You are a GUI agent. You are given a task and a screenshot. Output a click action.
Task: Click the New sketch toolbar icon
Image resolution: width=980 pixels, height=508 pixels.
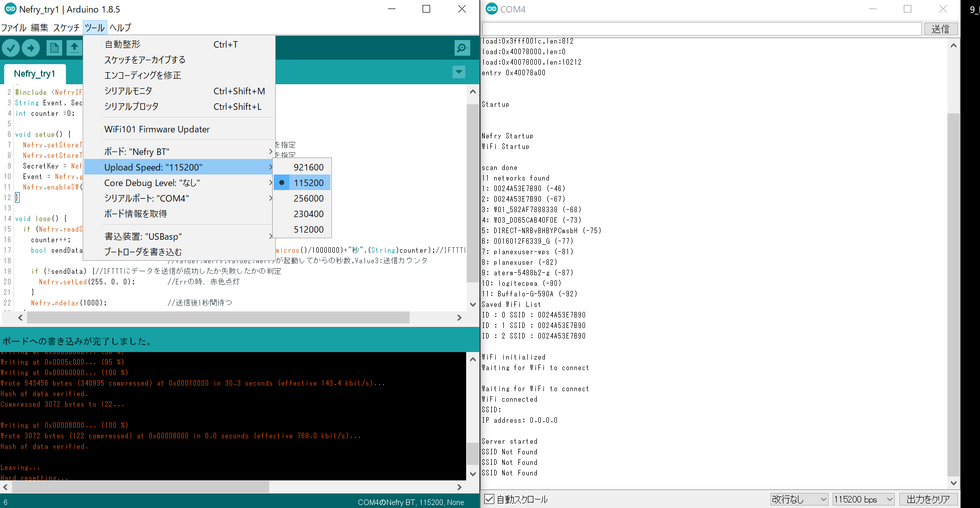coord(54,48)
